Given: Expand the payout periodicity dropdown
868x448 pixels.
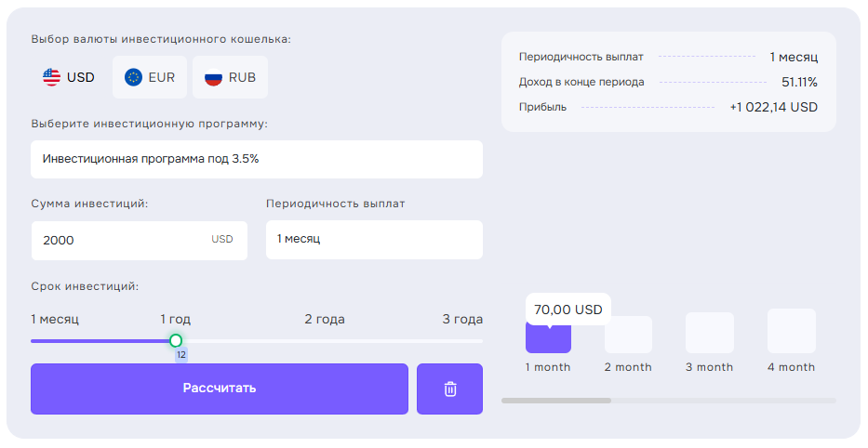Looking at the screenshot, I should (x=374, y=240).
